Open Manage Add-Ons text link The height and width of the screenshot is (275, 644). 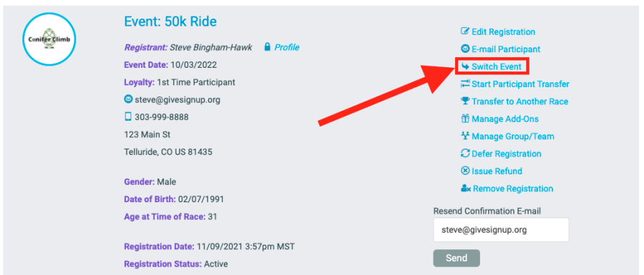[x=504, y=119]
